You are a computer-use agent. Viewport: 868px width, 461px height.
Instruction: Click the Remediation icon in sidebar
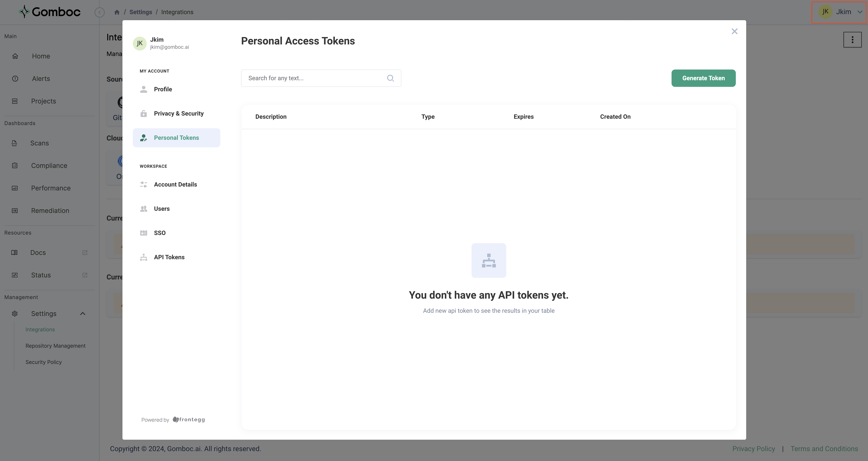click(15, 211)
